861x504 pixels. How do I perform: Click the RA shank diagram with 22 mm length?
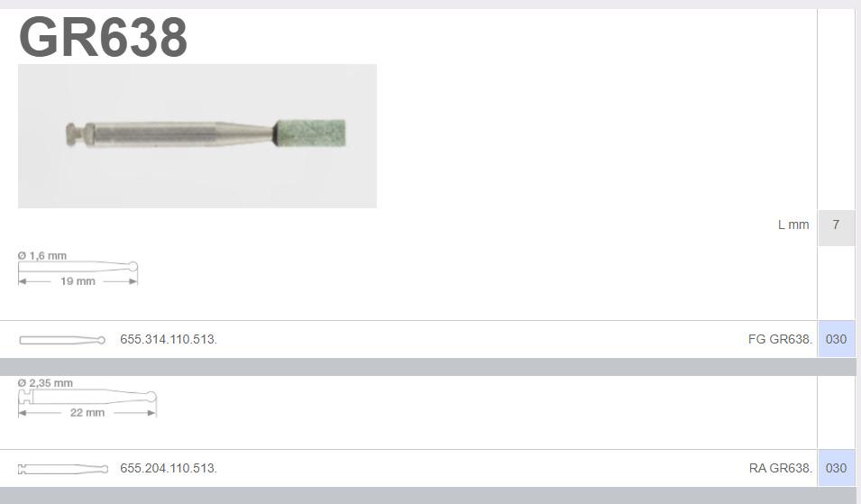(87, 399)
